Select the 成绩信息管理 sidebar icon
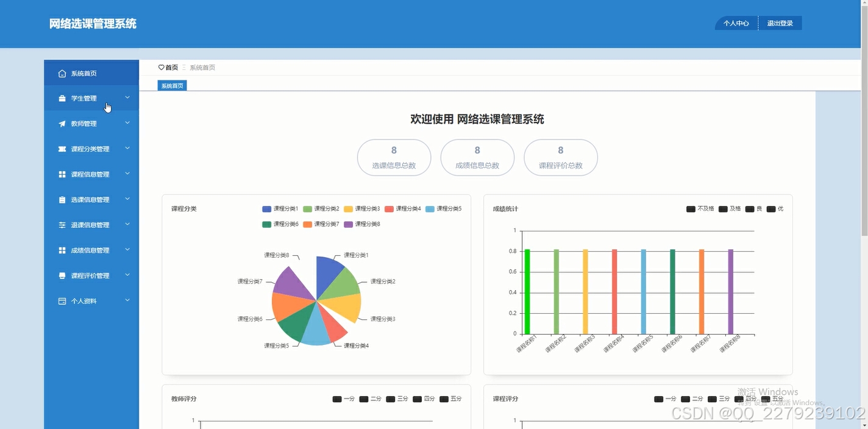The height and width of the screenshot is (429, 868). [61, 250]
